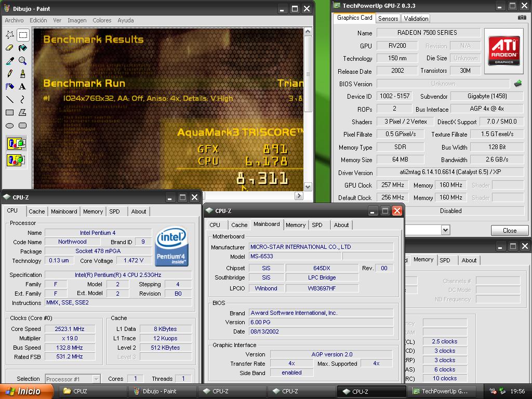Click the Specification field Intel Pentium 4 2.53GHz
This screenshot has height=399, width=532.
coord(118,275)
